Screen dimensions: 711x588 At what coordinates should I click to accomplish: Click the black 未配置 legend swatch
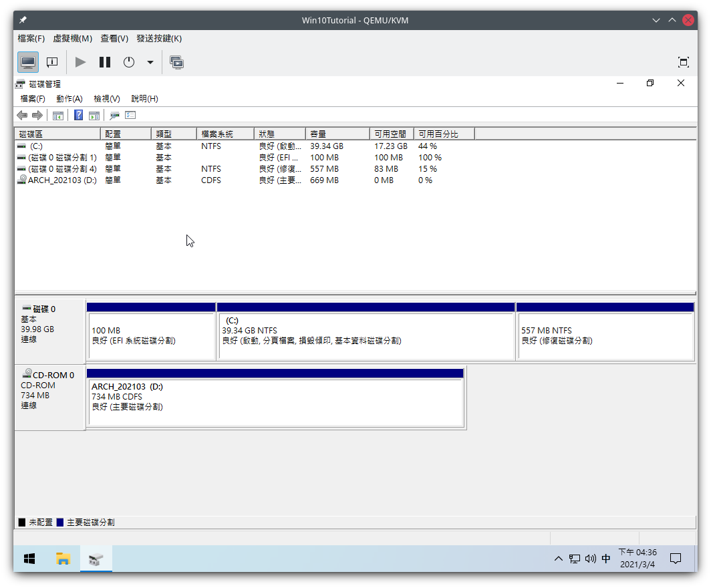[x=22, y=523]
